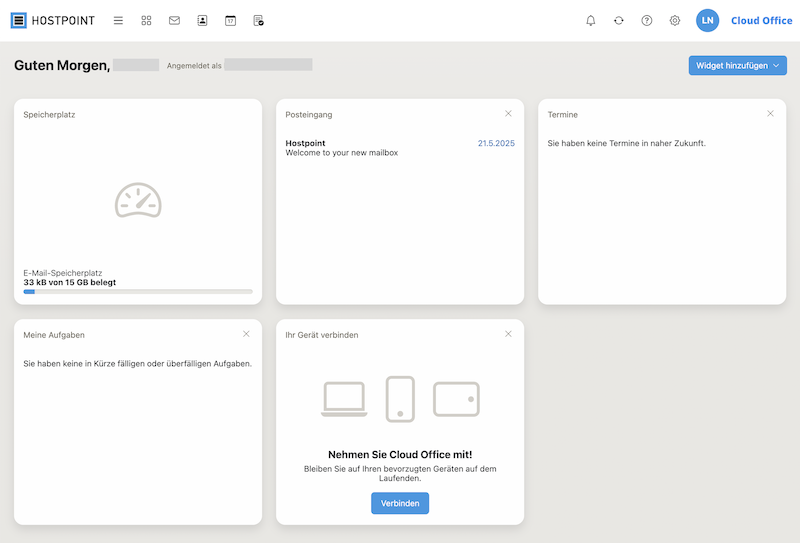Refresh data with the circular arrows icon
This screenshot has height=543, width=800.
point(619,20)
